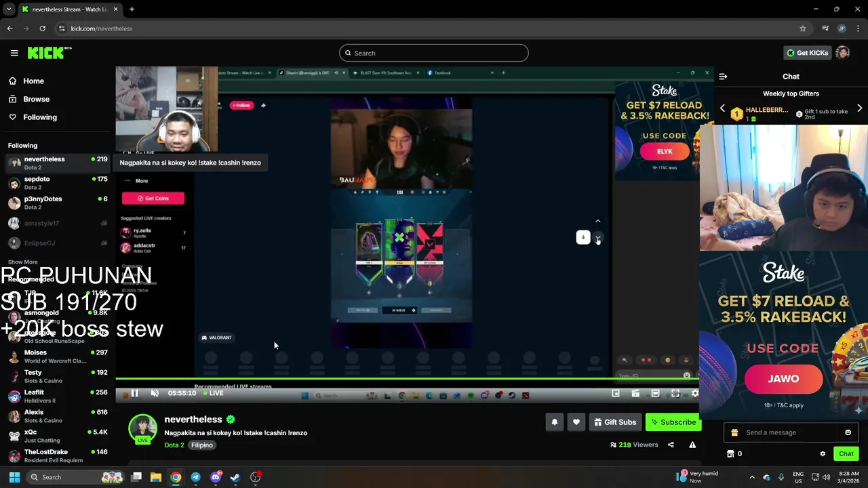Click the kick.com address bar
The width and height of the screenshot is (868, 488).
point(427,28)
